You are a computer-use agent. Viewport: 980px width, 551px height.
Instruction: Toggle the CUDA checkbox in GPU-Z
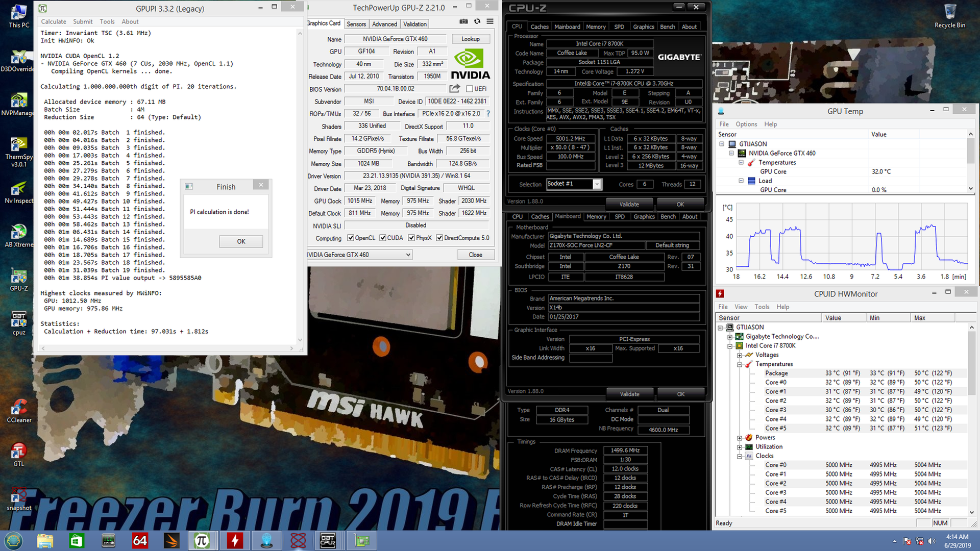383,238
